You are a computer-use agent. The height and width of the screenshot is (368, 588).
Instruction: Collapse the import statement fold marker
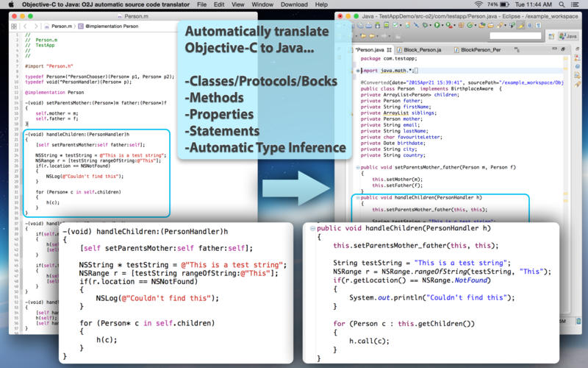[x=358, y=71]
